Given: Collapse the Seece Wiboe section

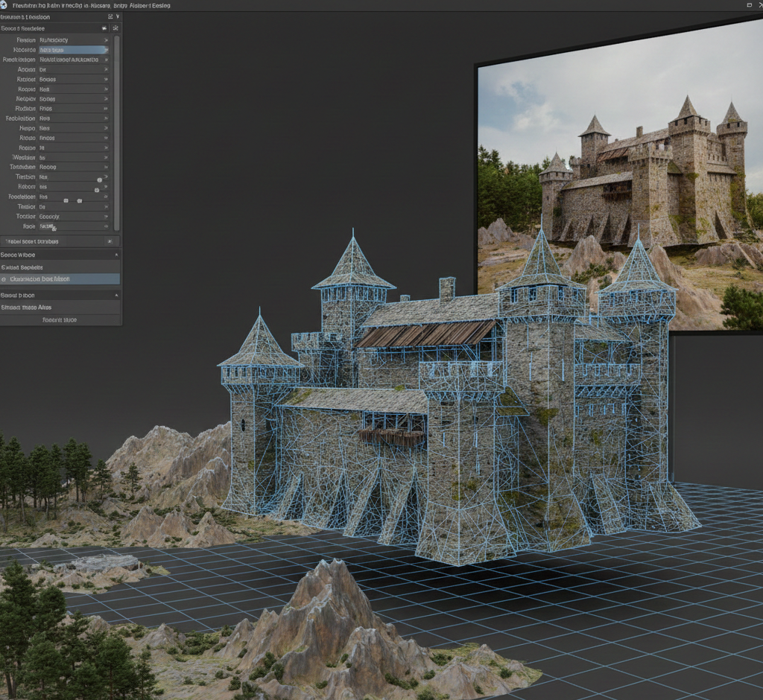Looking at the screenshot, I should 115,255.
